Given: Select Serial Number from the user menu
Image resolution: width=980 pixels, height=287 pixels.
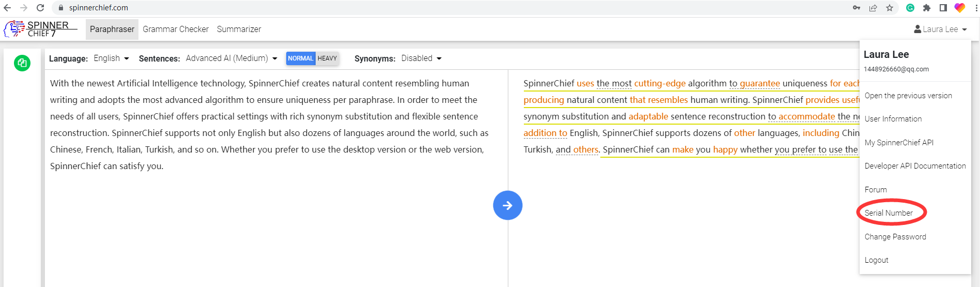Looking at the screenshot, I should click(x=889, y=213).
